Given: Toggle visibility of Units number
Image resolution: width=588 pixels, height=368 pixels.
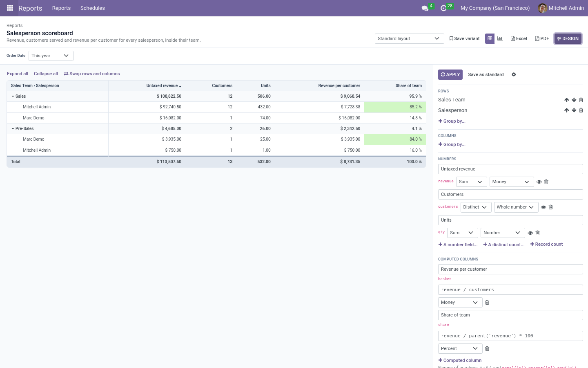Looking at the screenshot, I should pyautogui.click(x=530, y=233).
